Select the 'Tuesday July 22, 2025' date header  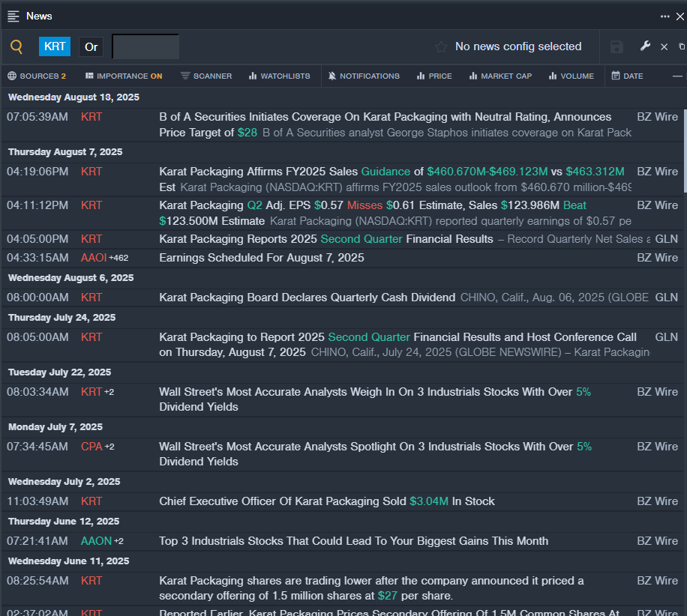59,372
